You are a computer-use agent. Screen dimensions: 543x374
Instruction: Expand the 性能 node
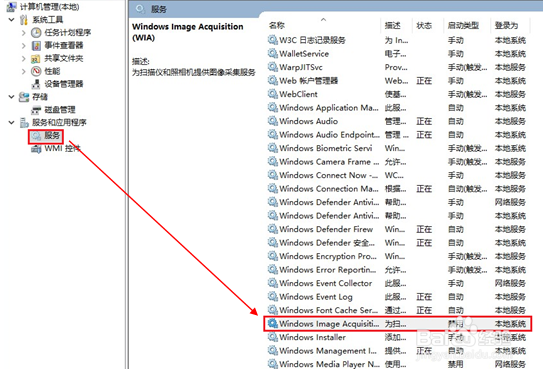24,71
